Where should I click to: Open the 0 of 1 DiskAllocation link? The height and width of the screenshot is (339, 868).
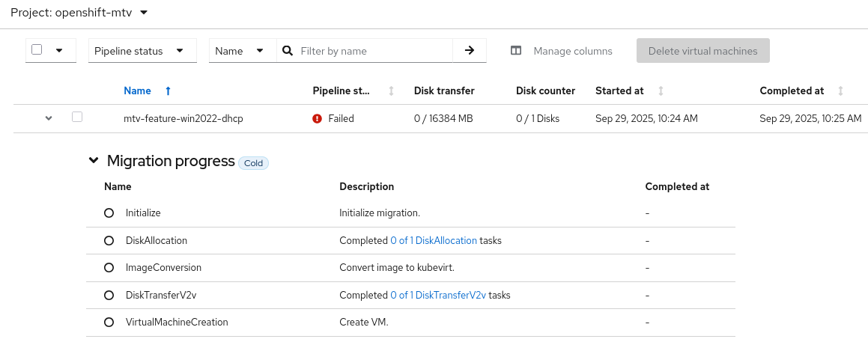434,241
